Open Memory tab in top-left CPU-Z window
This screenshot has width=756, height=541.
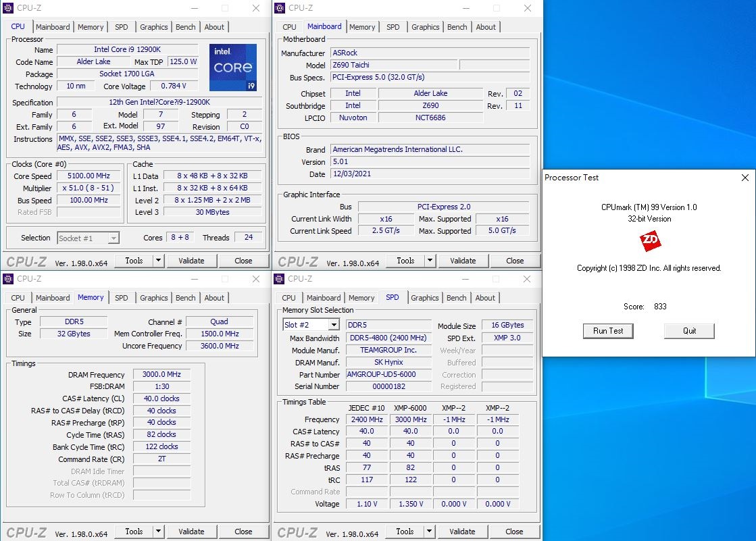click(x=91, y=27)
